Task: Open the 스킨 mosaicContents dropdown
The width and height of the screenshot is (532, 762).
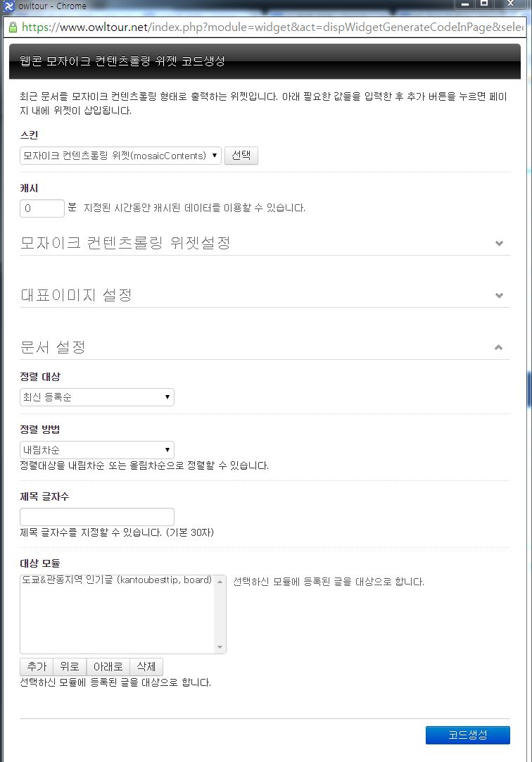Action: (120, 156)
